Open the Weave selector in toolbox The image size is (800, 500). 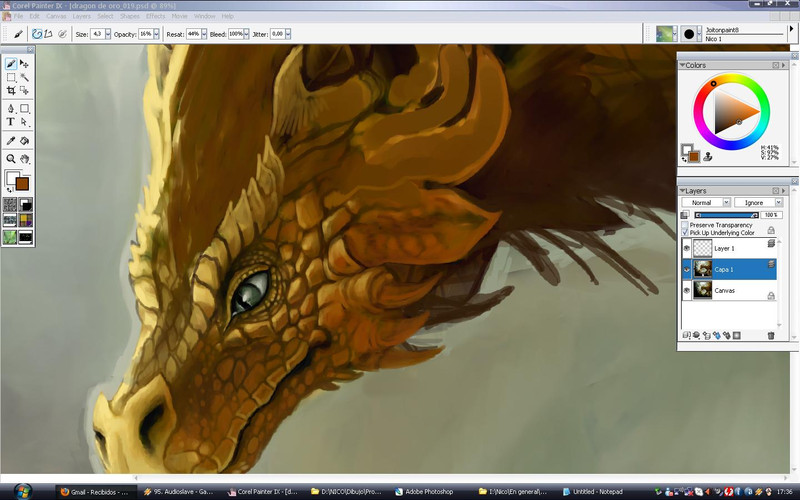click(x=26, y=220)
